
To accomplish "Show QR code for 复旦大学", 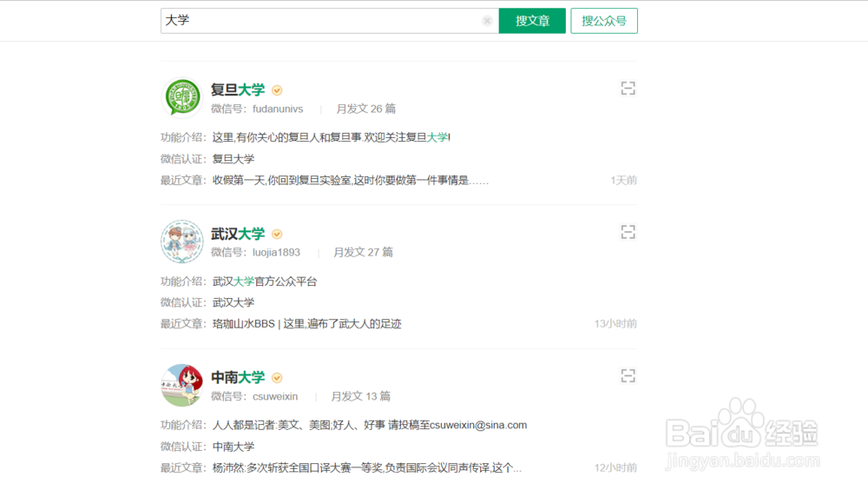I will 628,88.
